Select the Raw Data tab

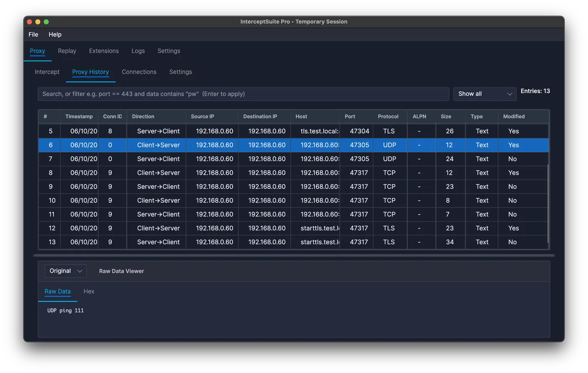pyautogui.click(x=58, y=291)
